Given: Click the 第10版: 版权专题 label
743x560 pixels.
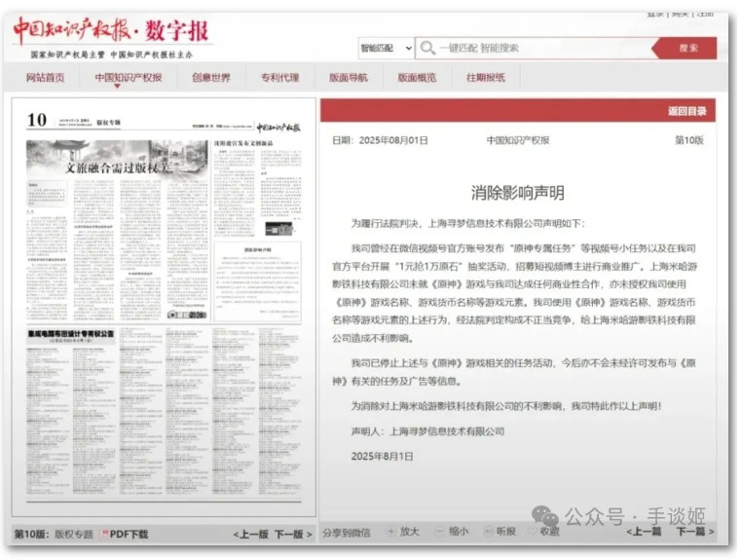Looking at the screenshot, I should tap(54, 535).
